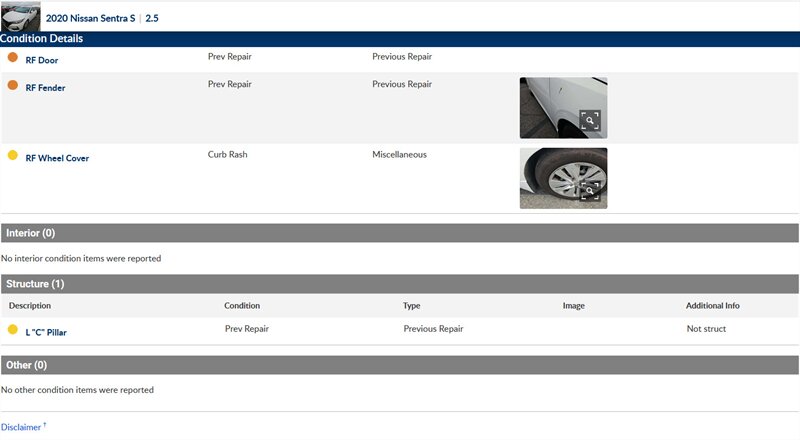
Task: Click the yellow status dot beside RF Wheel Cover
Action: point(13,155)
